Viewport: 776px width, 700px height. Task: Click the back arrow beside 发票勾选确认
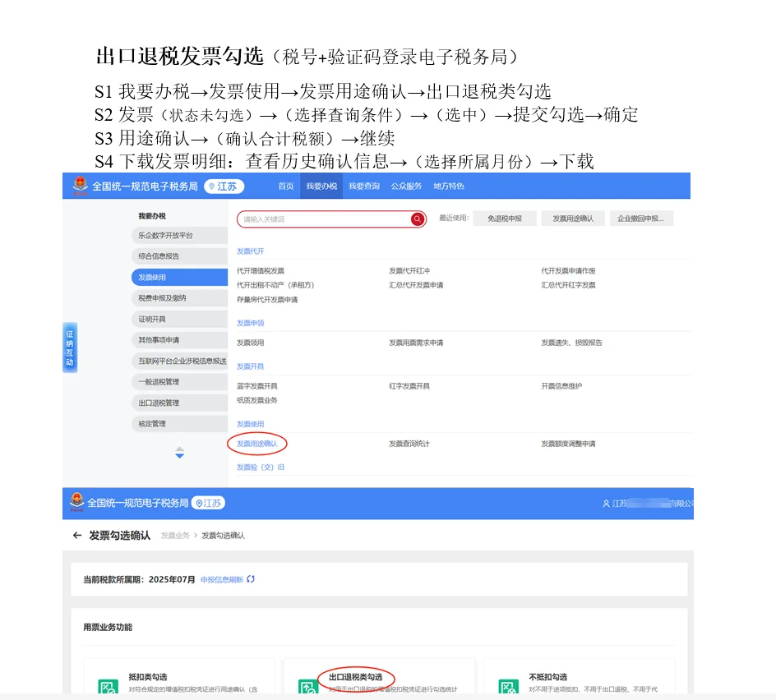pyautogui.click(x=76, y=535)
